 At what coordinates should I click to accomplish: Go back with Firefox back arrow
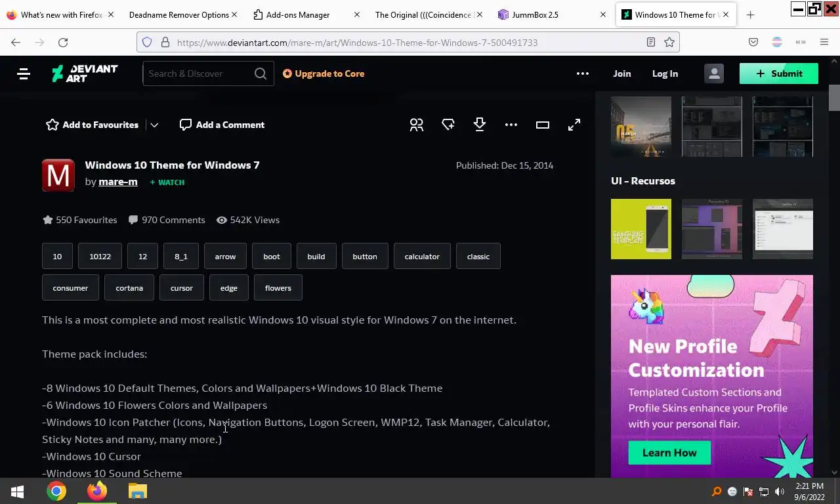16,42
